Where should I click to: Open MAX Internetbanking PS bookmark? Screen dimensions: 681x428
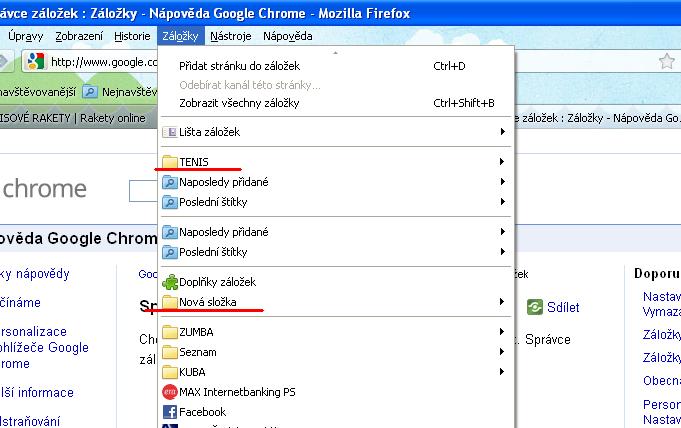click(237, 392)
